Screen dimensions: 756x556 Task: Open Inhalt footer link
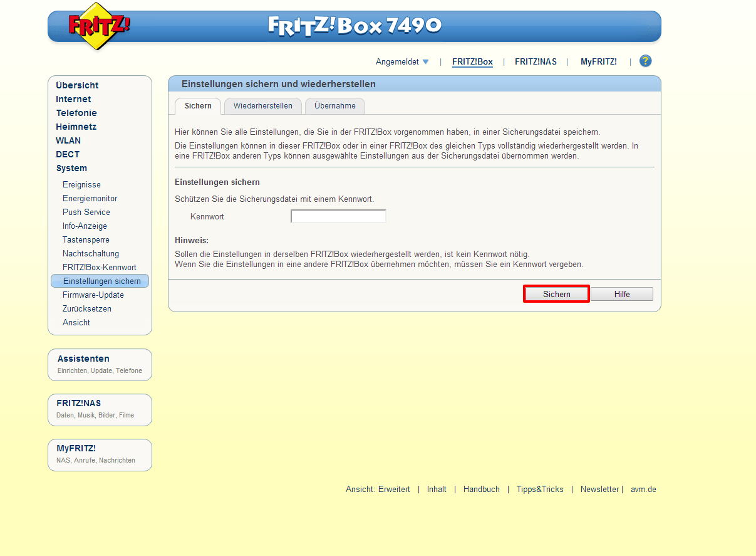click(437, 490)
